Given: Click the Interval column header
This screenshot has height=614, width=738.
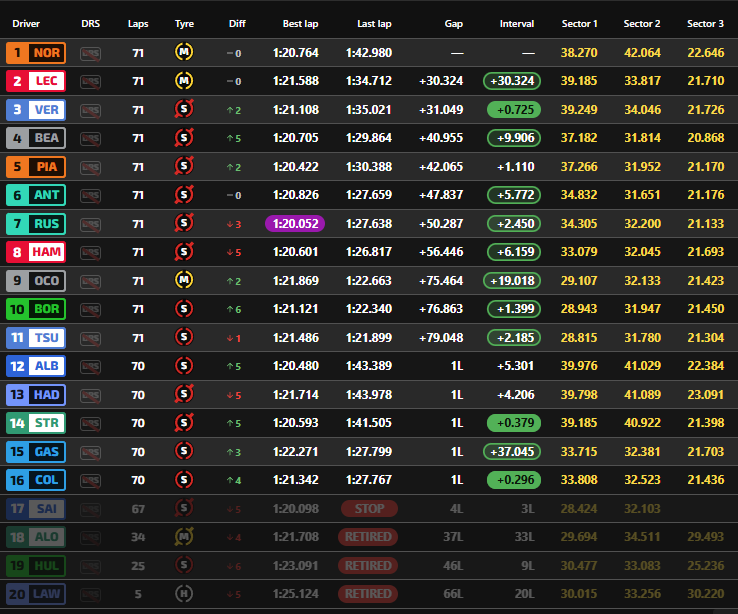Looking at the screenshot, I should [x=516, y=23].
